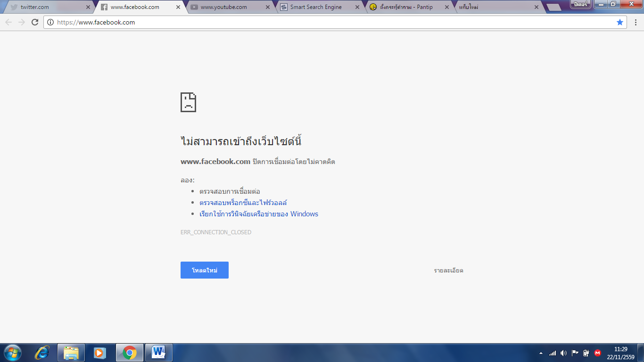Click the ตรวจสอบการเชื่อมต่อ bullet text
Viewport: 644px width, 362px height.
point(230,191)
